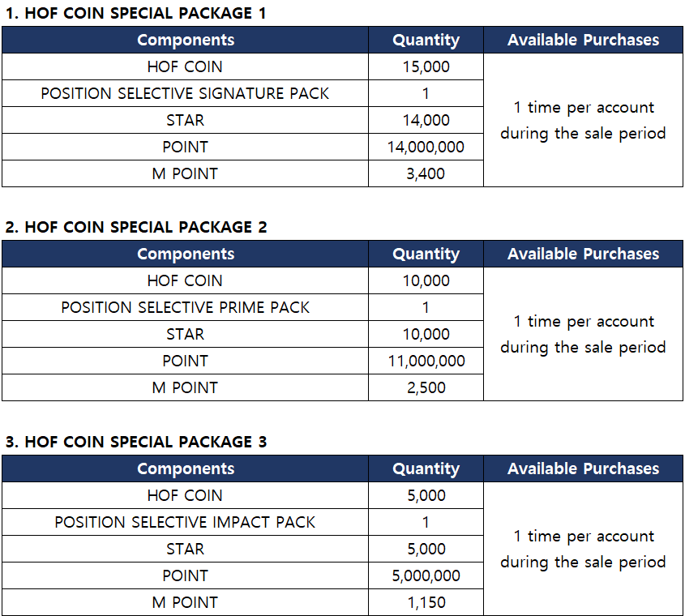The width and height of the screenshot is (685, 616).
Task: Select the 5,000,000 POINT quantity cell
Action: [x=426, y=575]
